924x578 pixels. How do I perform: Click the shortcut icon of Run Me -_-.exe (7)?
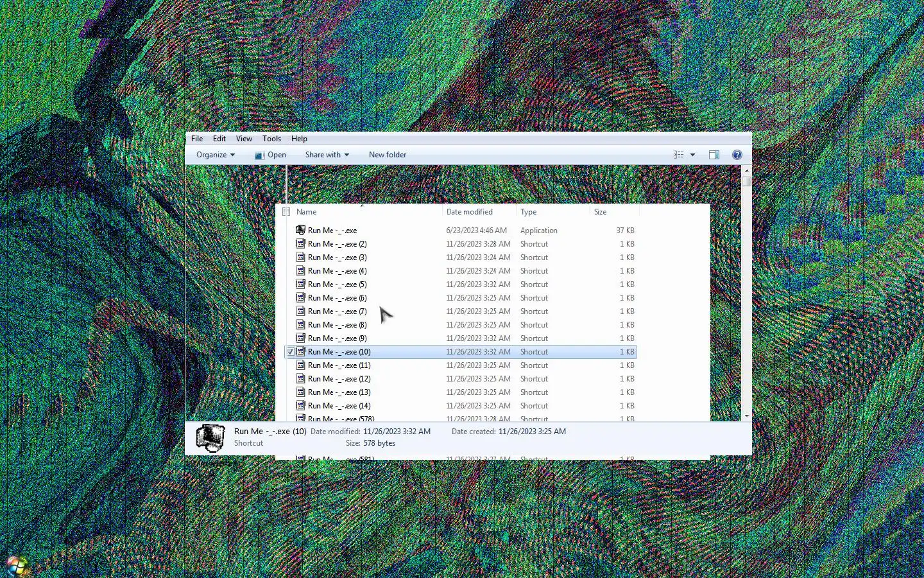300,311
